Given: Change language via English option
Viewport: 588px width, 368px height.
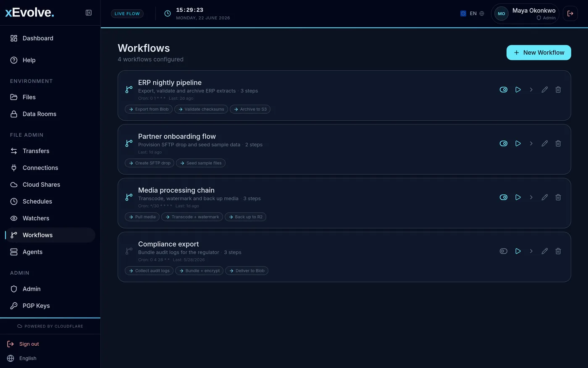Looking at the screenshot, I should (x=22, y=358).
